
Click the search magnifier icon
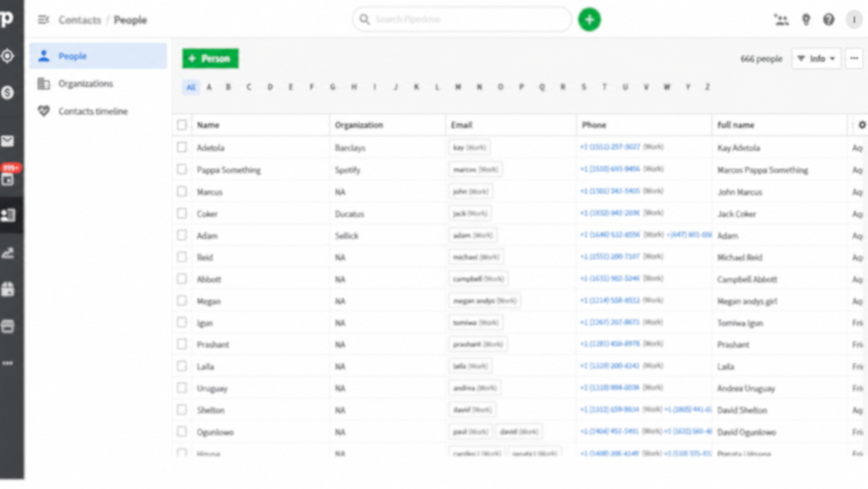[x=364, y=20]
